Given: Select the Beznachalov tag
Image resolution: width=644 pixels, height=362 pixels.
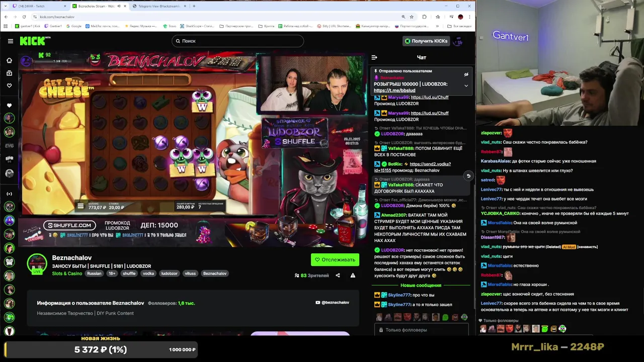Looking at the screenshot, I should point(215,274).
